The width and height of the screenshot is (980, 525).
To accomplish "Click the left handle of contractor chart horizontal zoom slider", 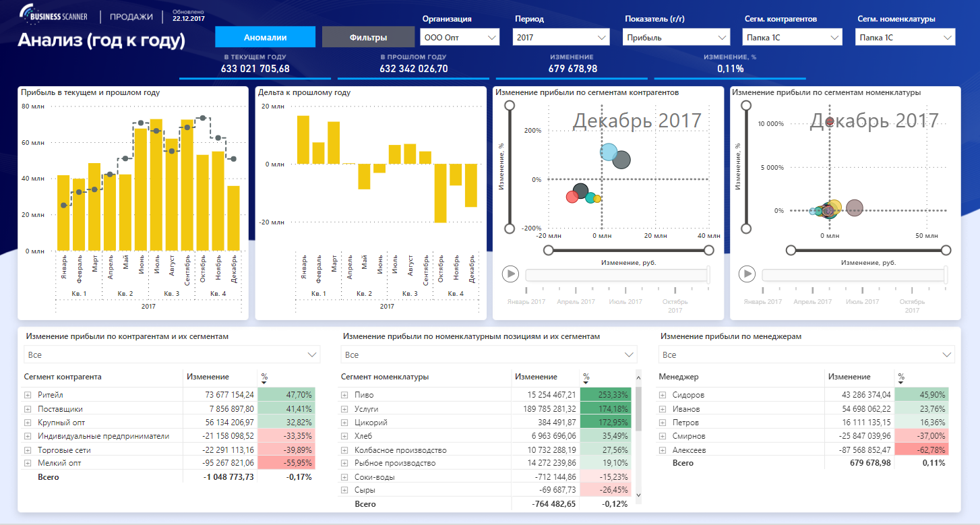I will click(x=549, y=250).
